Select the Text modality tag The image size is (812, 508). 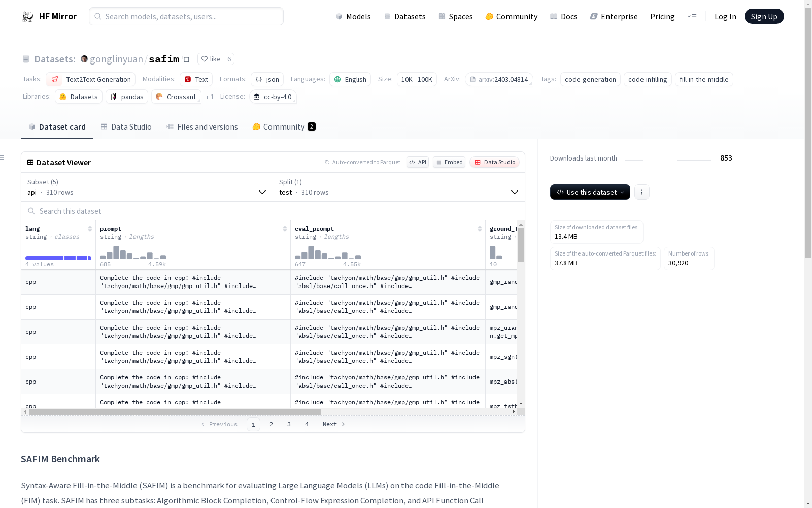click(x=196, y=79)
